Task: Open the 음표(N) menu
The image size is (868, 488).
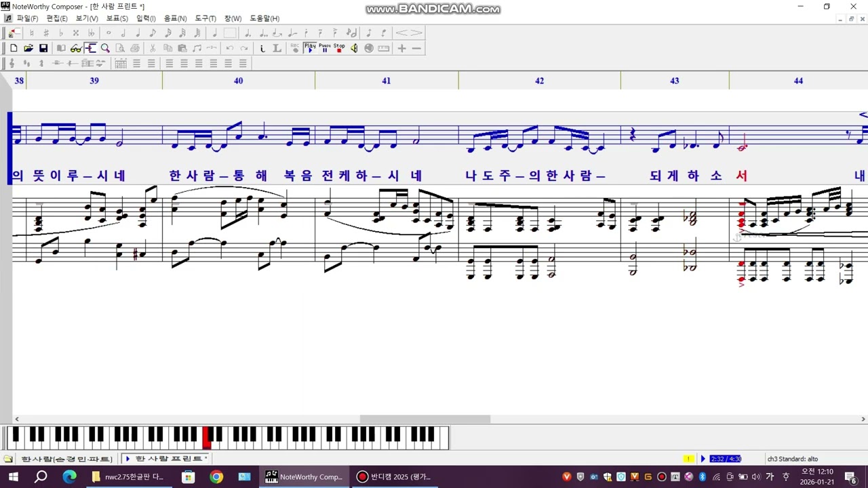Action: coord(176,18)
